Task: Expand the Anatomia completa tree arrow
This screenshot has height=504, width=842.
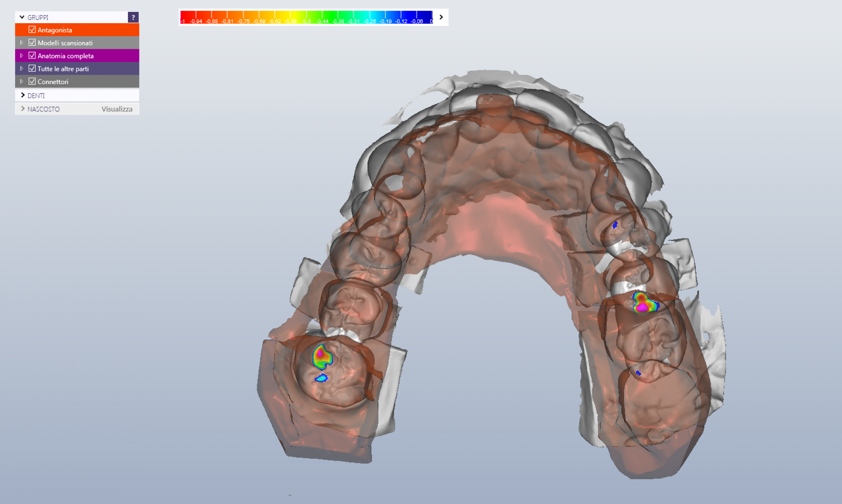Action: [x=21, y=56]
